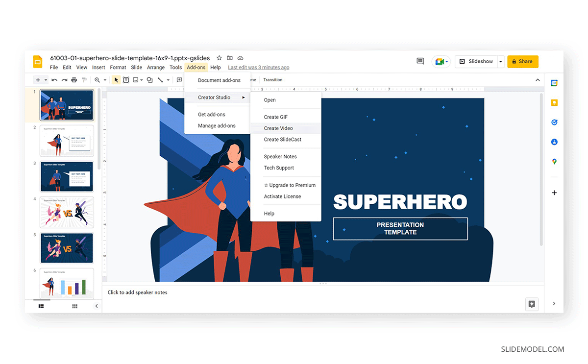Viewport: 588px width, 364px height.
Task: Open Slideshow options dropdown arrow
Action: [x=500, y=61]
